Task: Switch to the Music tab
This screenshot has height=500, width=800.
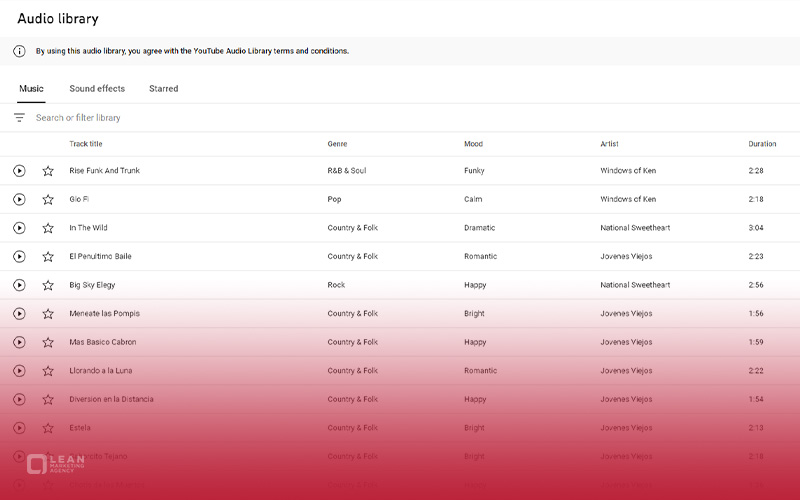Action: tap(31, 88)
